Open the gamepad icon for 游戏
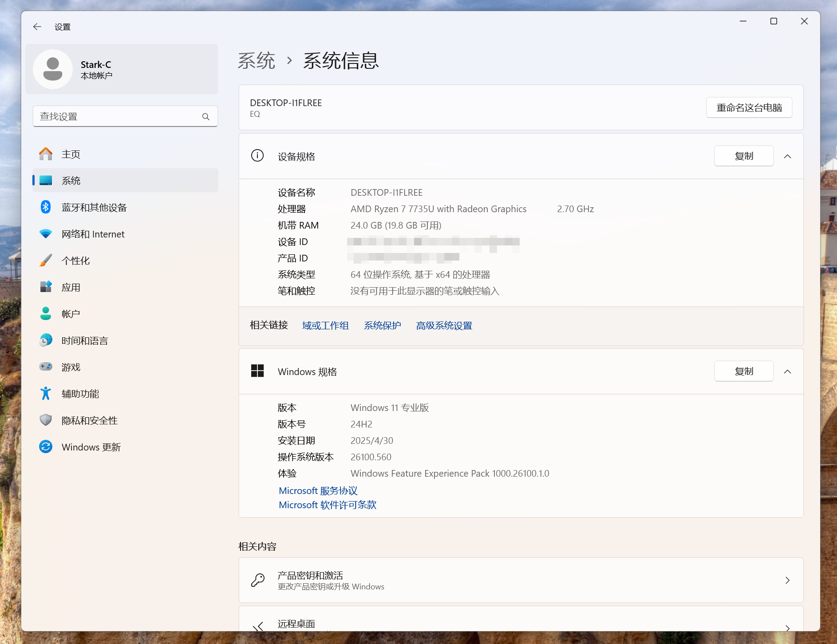Viewport: 837px width, 644px height. click(46, 367)
